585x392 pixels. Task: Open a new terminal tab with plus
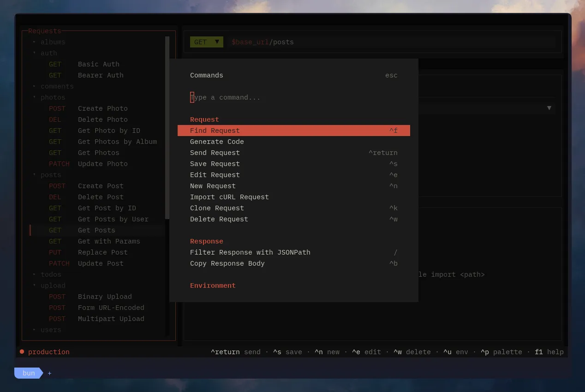coord(49,373)
